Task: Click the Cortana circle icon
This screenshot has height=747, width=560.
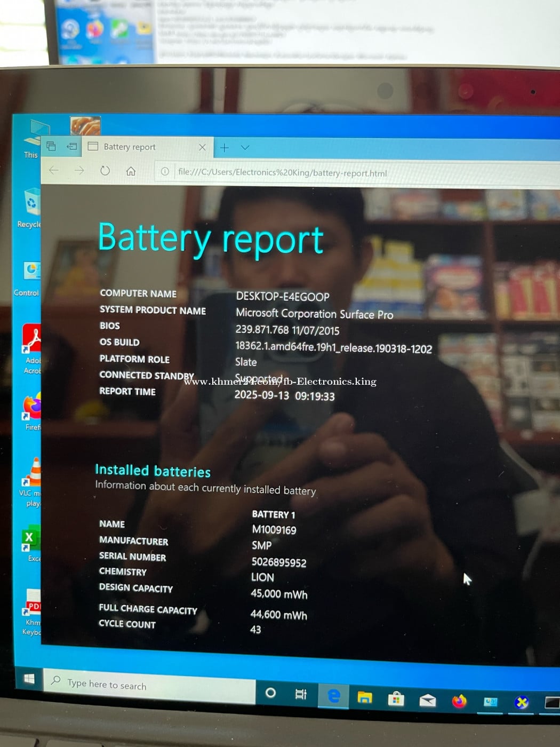Action: pyautogui.click(x=270, y=693)
